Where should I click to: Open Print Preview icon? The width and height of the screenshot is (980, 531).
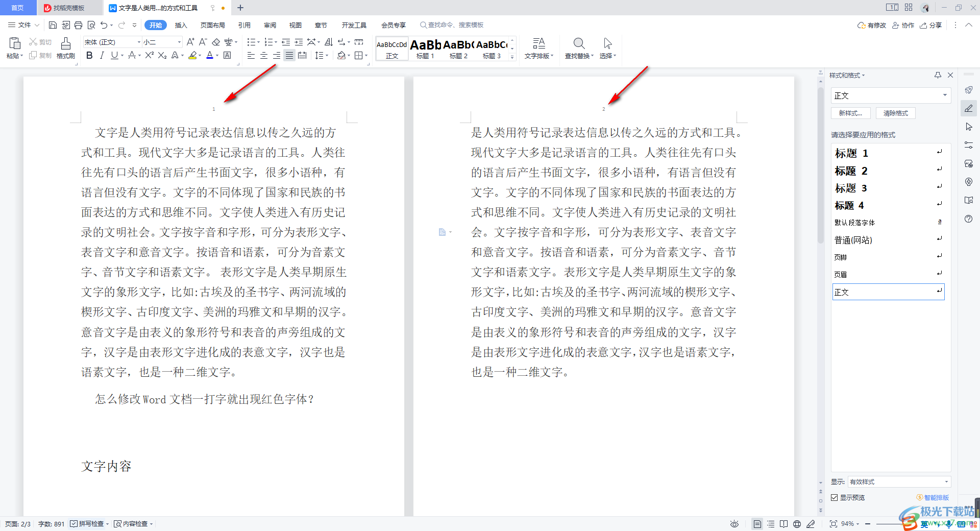pyautogui.click(x=91, y=25)
